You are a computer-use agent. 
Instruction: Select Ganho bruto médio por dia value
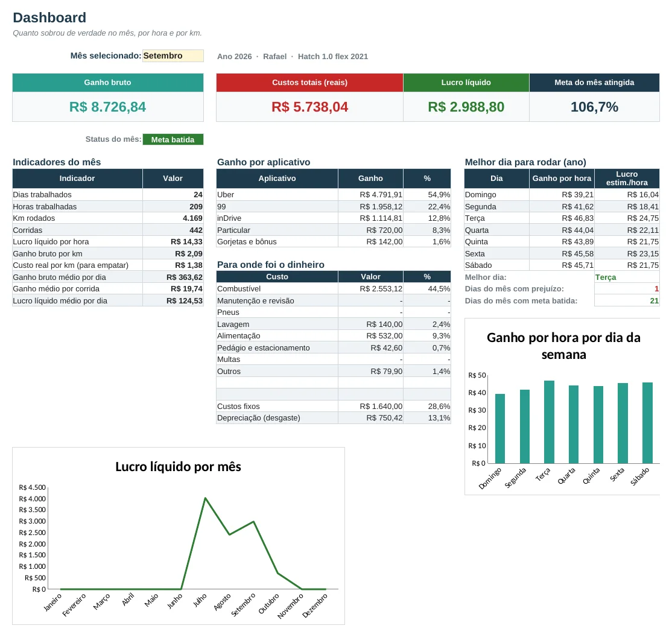click(x=173, y=277)
